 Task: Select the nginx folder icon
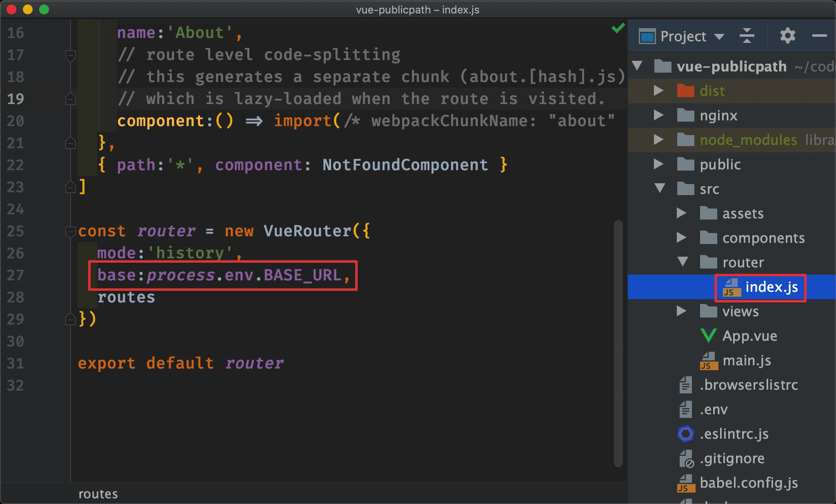tap(685, 115)
